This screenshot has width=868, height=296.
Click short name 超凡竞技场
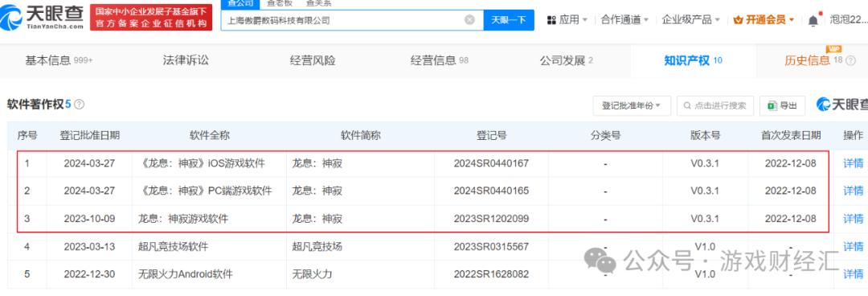tap(317, 246)
